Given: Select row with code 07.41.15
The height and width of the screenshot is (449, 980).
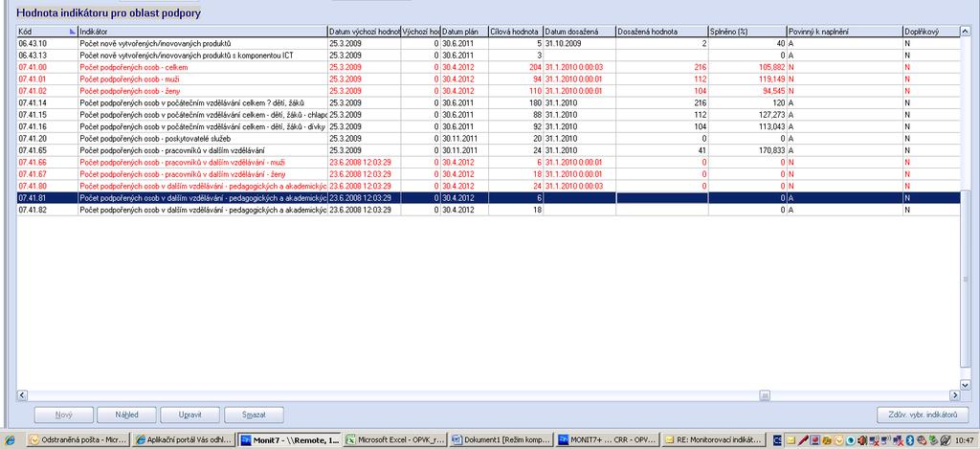Looking at the screenshot, I should [x=488, y=115].
